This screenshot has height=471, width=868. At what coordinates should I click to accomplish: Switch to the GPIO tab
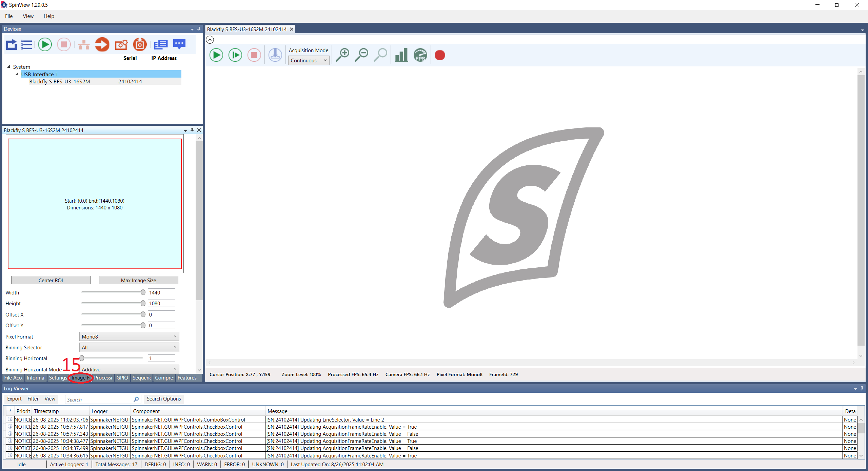point(122,378)
